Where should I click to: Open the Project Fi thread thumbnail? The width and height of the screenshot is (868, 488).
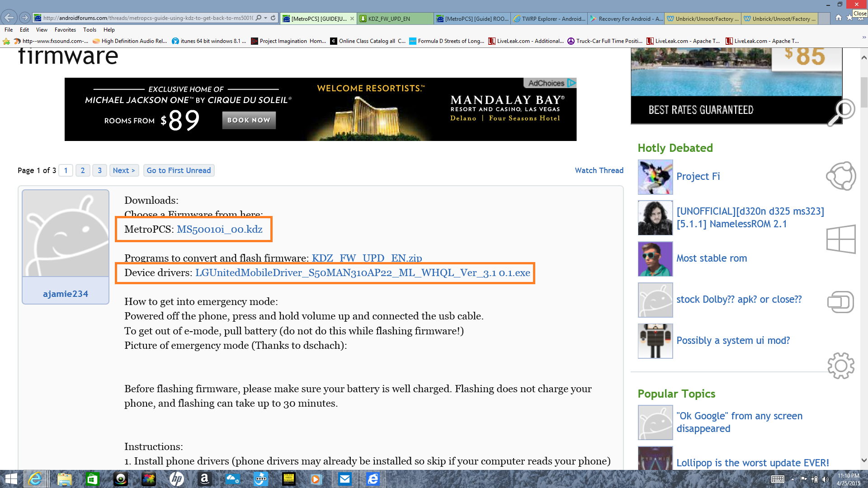coord(655,177)
